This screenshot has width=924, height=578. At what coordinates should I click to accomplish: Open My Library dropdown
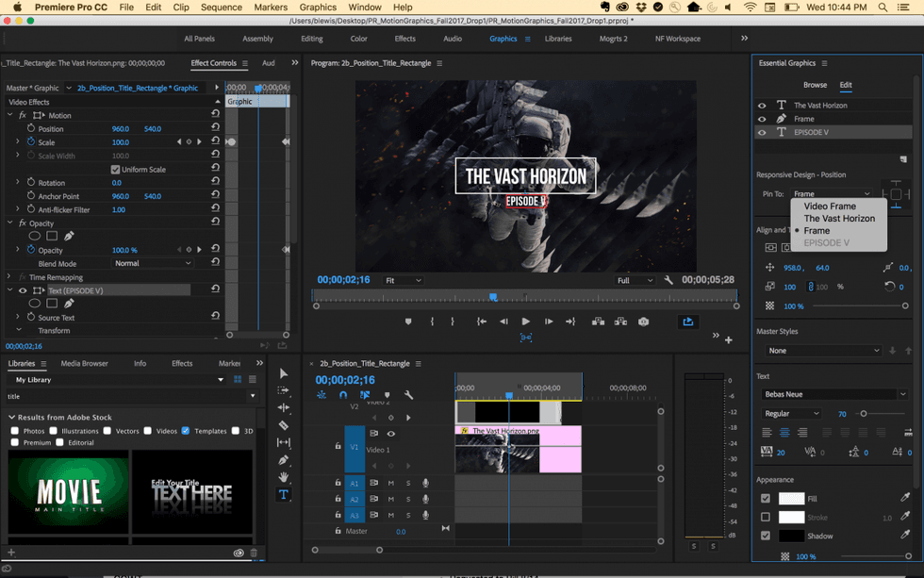[x=119, y=380]
